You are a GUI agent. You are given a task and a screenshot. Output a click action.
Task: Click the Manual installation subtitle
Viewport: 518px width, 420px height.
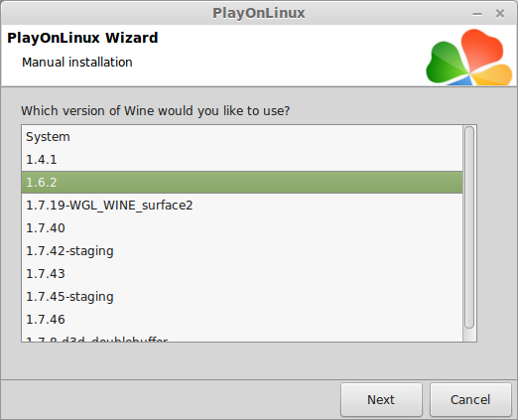(x=77, y=63)
